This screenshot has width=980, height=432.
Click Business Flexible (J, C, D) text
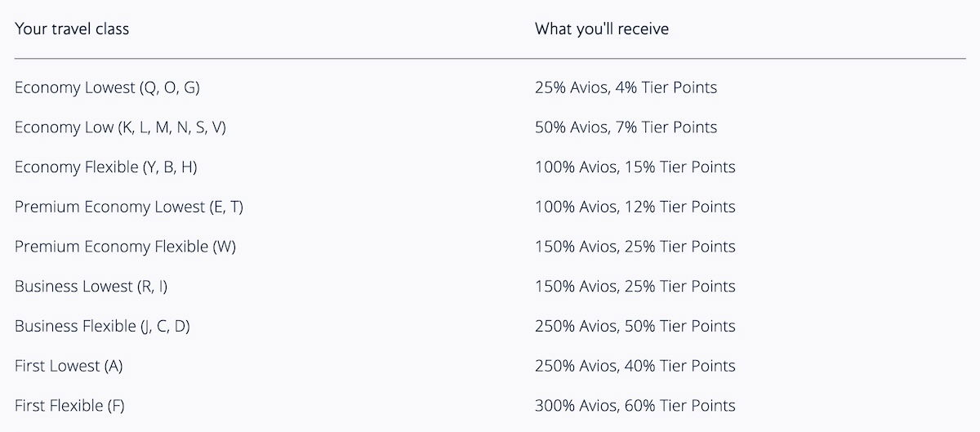[102, 327]
